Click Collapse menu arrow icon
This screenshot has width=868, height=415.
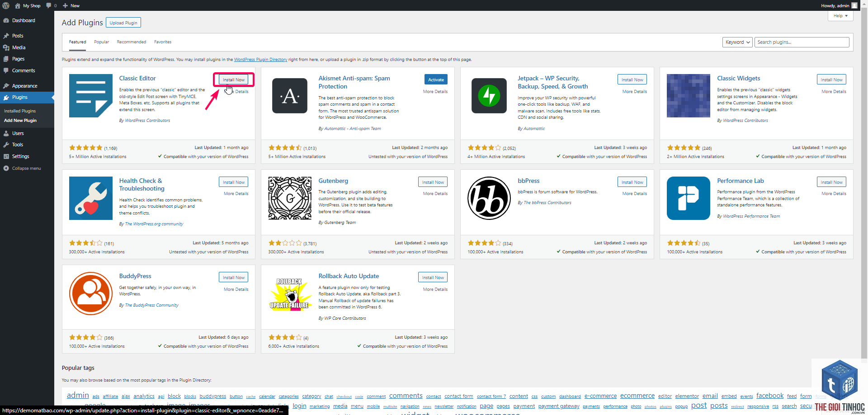[x=6, y=168]
